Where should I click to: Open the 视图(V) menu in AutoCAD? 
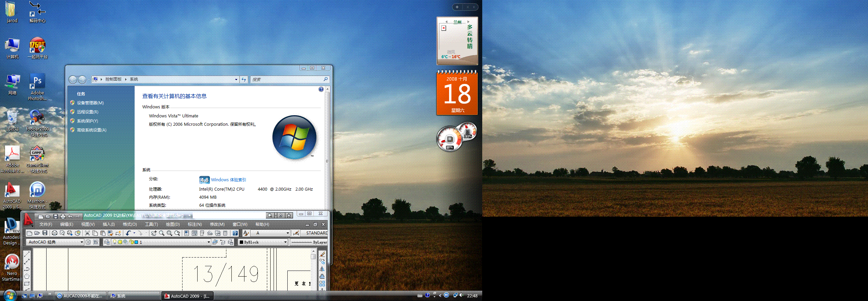tap(88, 224)
